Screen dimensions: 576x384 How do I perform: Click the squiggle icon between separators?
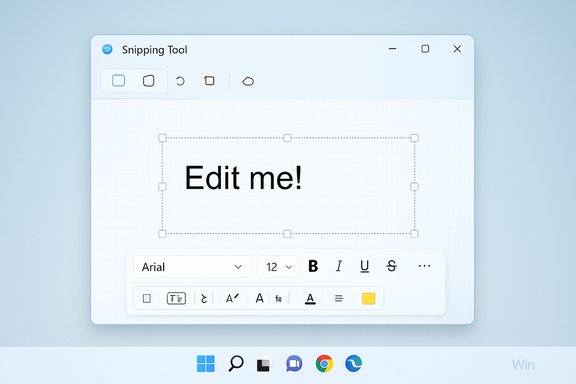(x=204, y=298)
